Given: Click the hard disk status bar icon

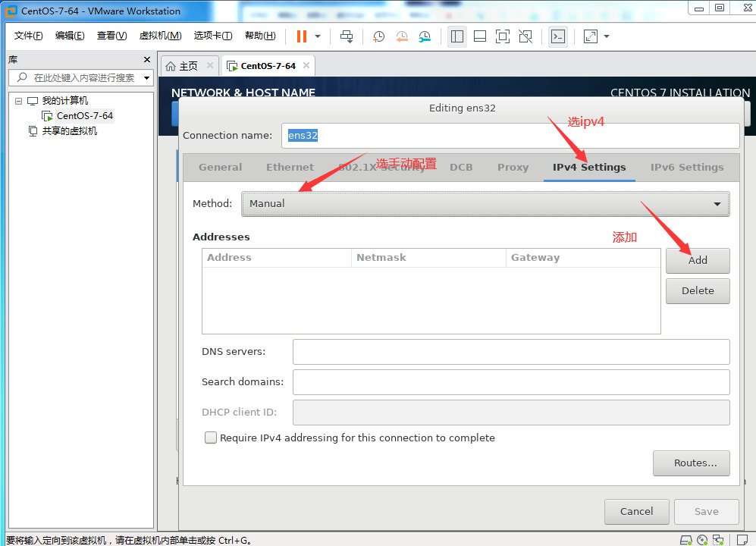Looking at the screenshot, I should tap(686, 540).
